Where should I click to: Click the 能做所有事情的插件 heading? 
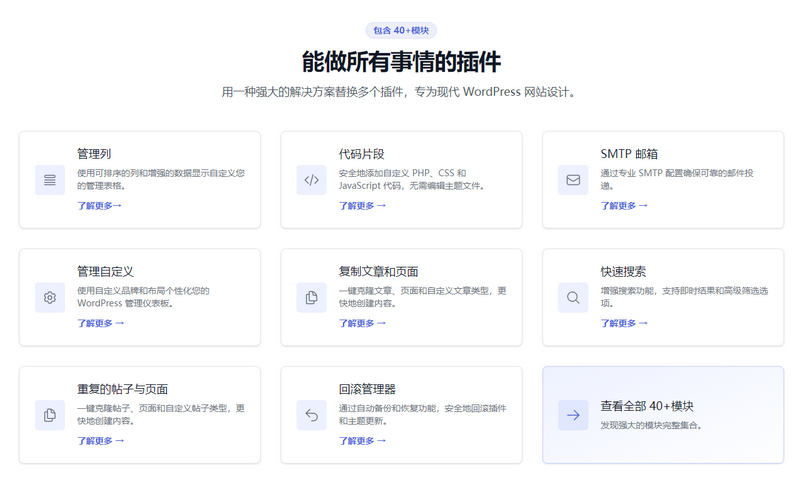(401, 62)
